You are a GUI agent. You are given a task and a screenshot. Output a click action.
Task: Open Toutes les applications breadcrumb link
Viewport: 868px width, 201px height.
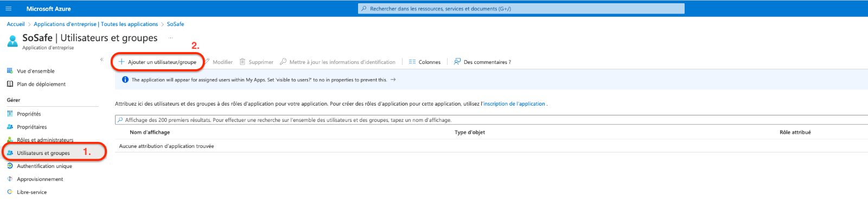tap(130, 24)
